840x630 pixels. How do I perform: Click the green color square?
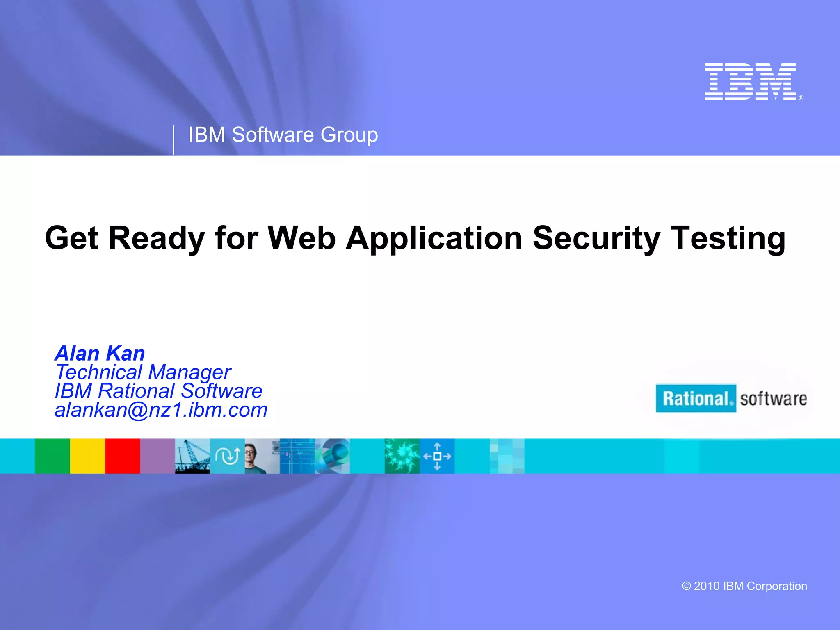[52, 456]
